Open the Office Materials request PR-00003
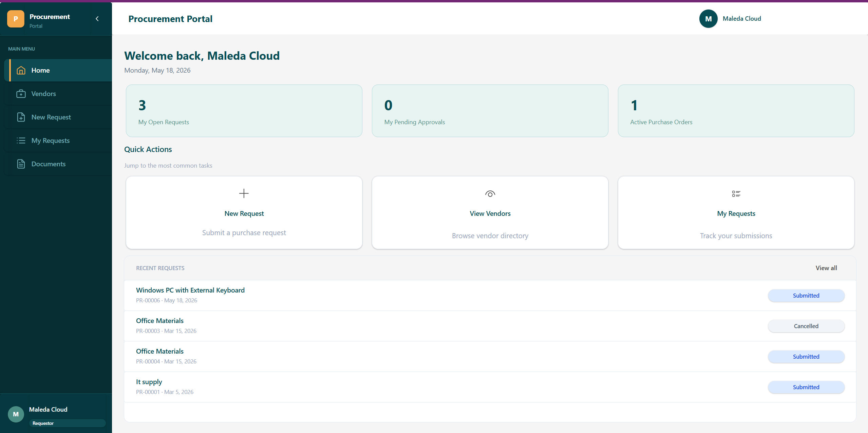This screenshot has width=868, height=433. click(x=490, y=326)
